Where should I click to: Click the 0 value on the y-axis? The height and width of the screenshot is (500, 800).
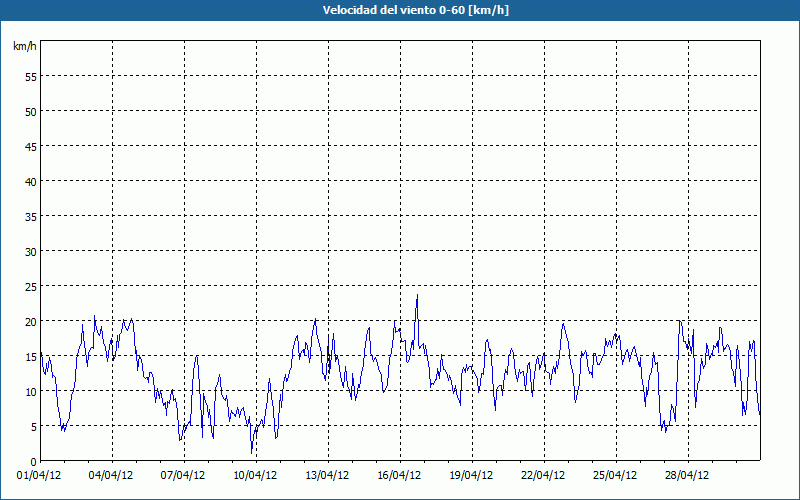[x=34, y=462]
